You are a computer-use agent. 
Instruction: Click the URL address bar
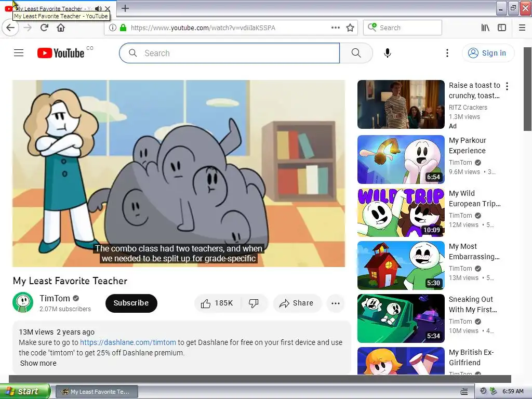coord(231,28)
